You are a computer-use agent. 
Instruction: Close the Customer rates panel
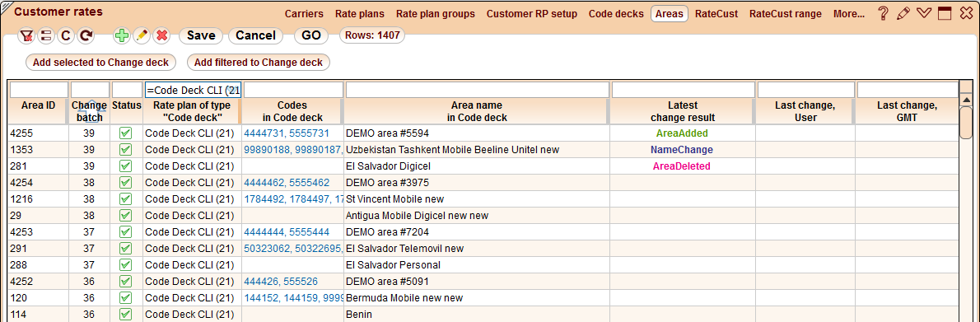point(965,14)
